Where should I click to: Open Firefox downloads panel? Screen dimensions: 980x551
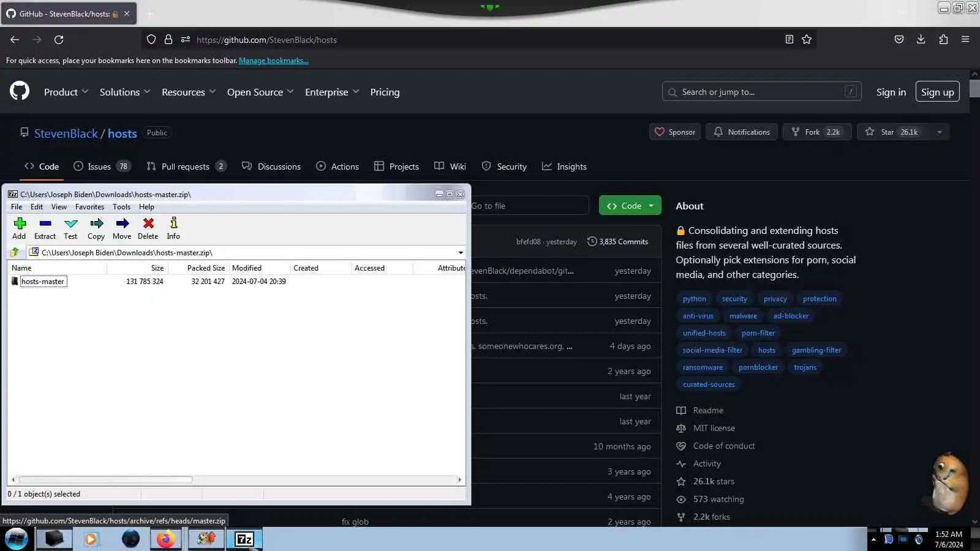click(x=921, y=40)
